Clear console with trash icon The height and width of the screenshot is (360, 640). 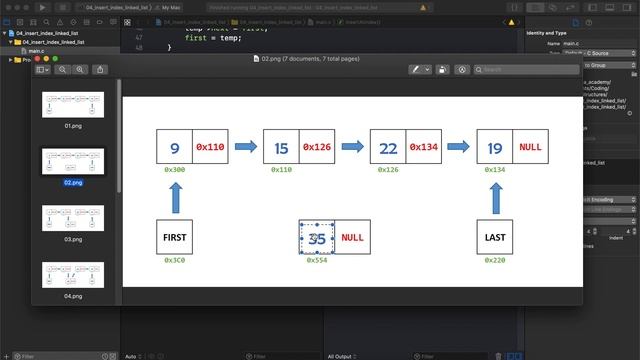click(x=498, y=357)
